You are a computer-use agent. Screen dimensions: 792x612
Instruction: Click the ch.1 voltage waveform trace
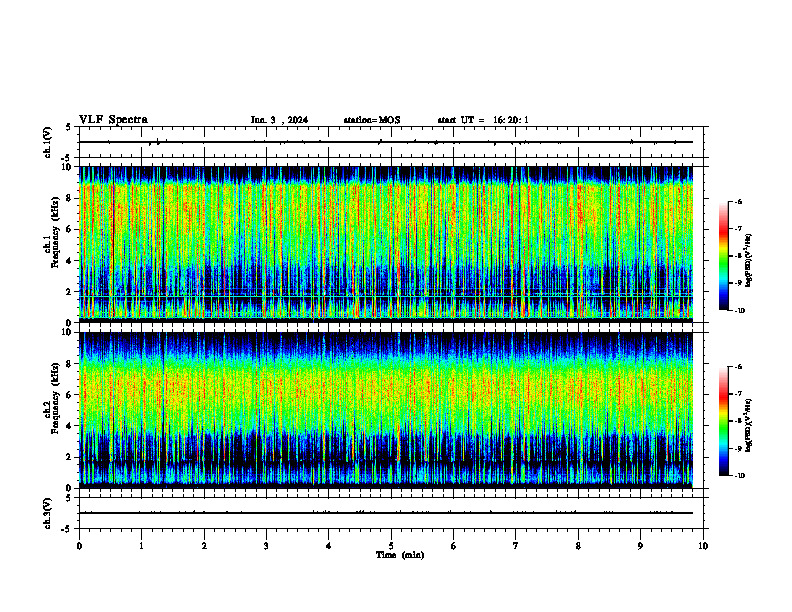[x=386, y=142]
